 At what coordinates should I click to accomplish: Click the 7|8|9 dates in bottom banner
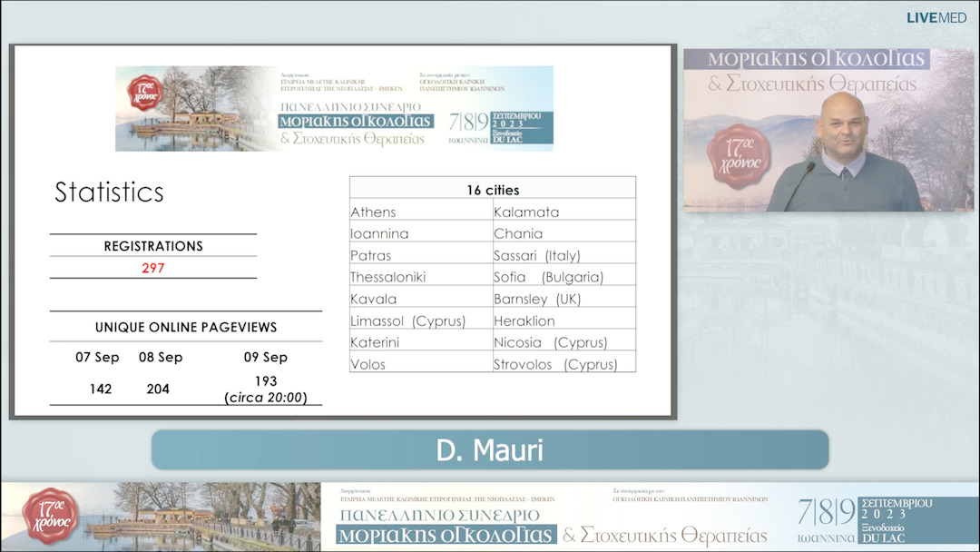[x=827, y=512]
